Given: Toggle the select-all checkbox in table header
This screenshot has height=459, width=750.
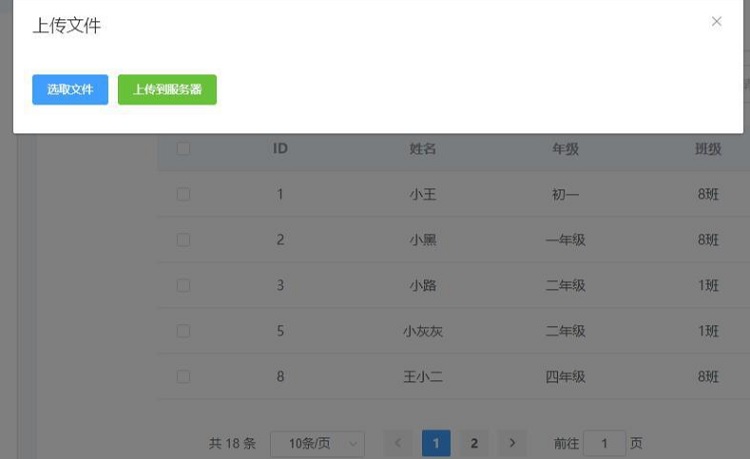Looking at the screenshot, I should [x=183, y=149].
